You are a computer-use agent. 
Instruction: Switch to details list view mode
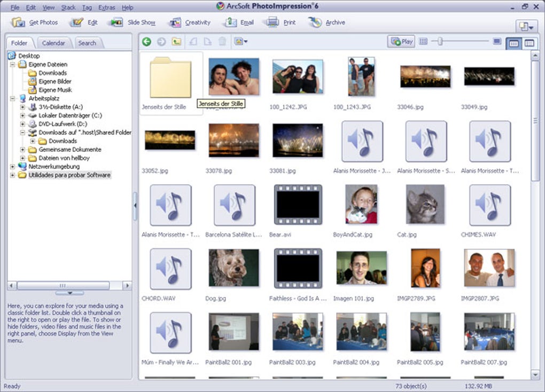click(x=529, y=43)
